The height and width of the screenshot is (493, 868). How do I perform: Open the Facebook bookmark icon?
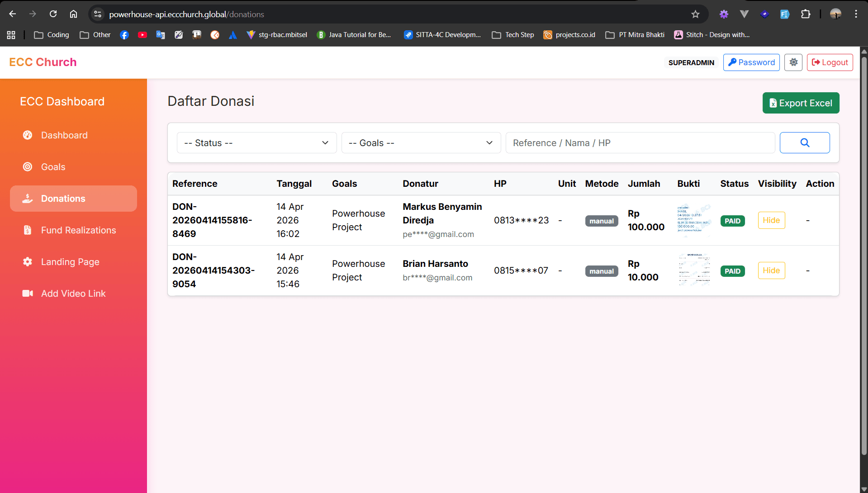(x=124, y=35)
